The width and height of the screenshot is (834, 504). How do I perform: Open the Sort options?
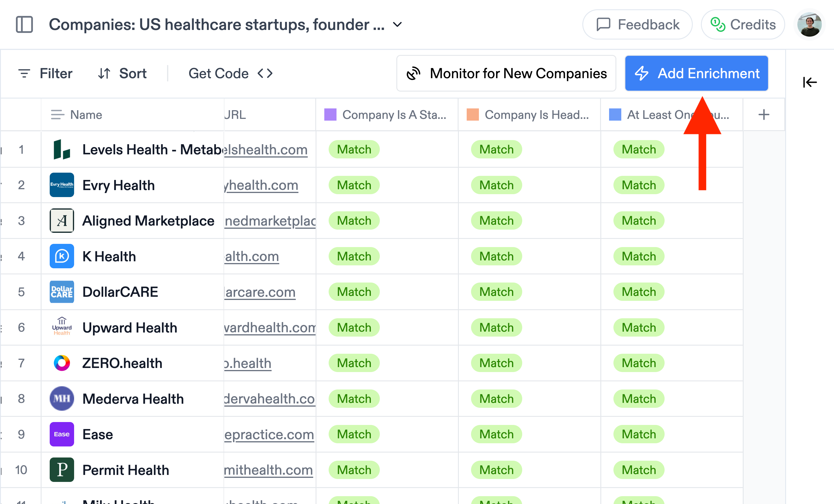click(x=122, y=74)
